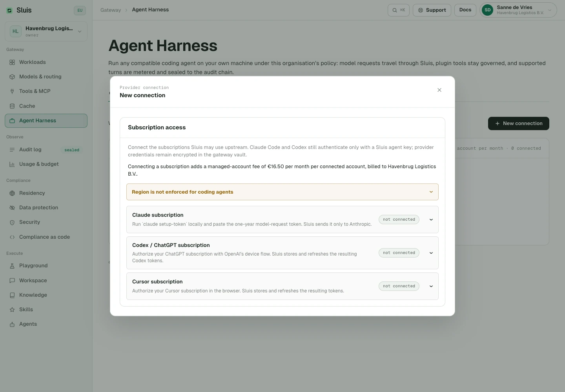Open Models & routing cube icon
Image resolution: width=565 pixels, height=392 pixels.
12,77
